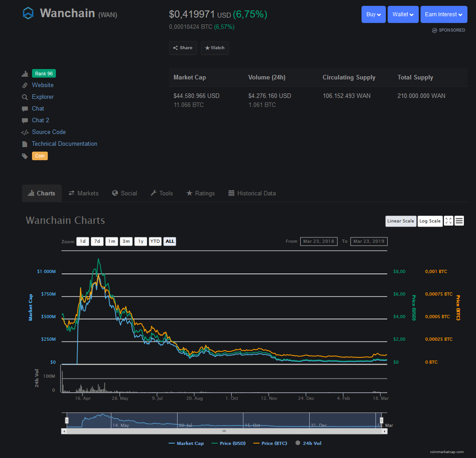Screen dimensions: 476x458
Task: Click the navigator scrollbar right arrow
Action: (384, 431)
